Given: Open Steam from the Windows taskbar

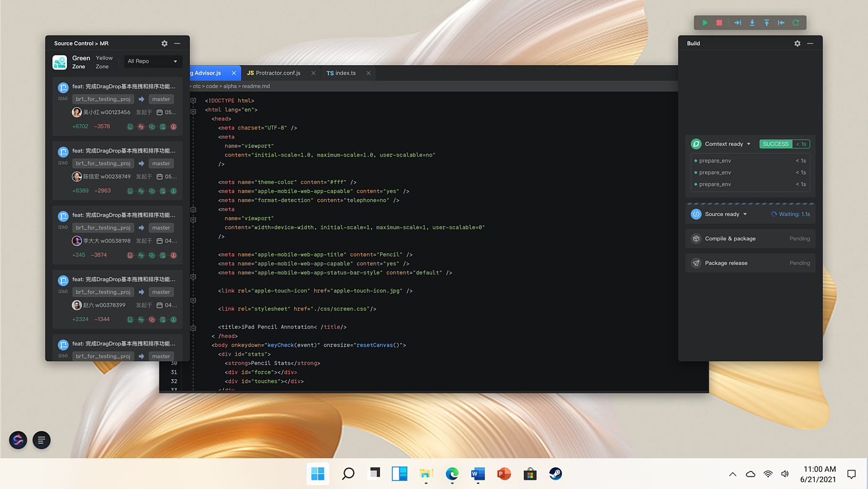Looking at the screenshot, I should (x=556, y=474).
